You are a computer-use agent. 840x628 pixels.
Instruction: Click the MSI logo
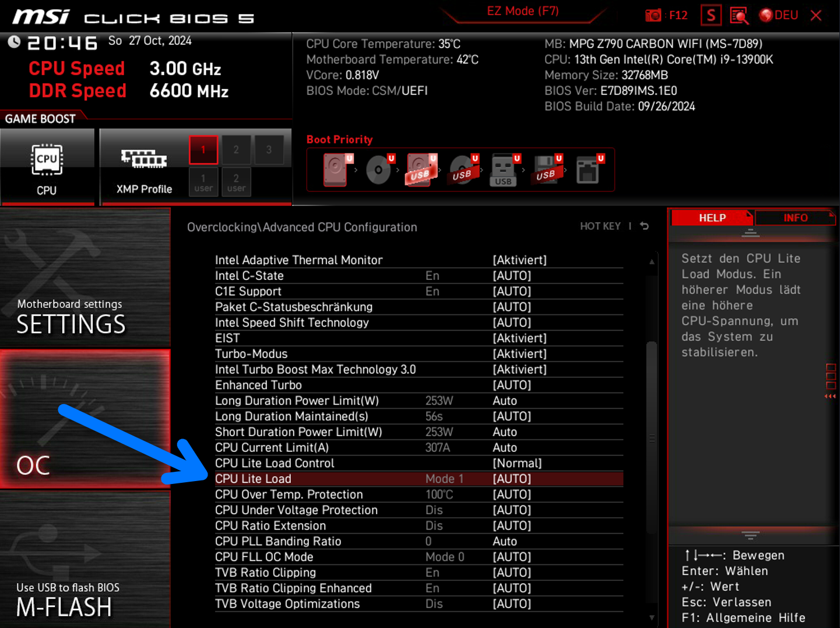41,16
